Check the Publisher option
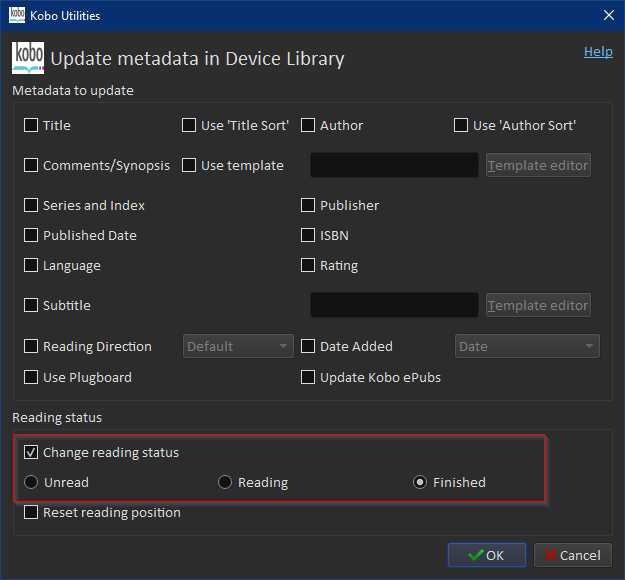Screen dimensions: 625x580 [309, 206]
